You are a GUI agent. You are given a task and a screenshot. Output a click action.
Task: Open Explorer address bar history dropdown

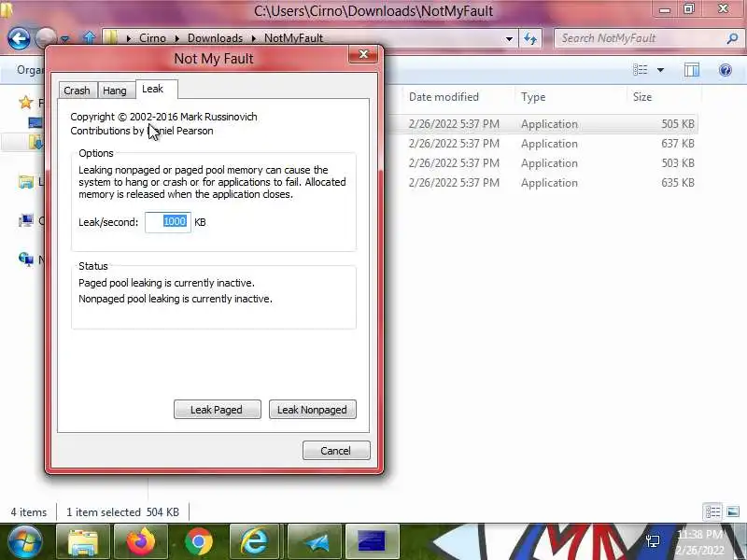509,38
